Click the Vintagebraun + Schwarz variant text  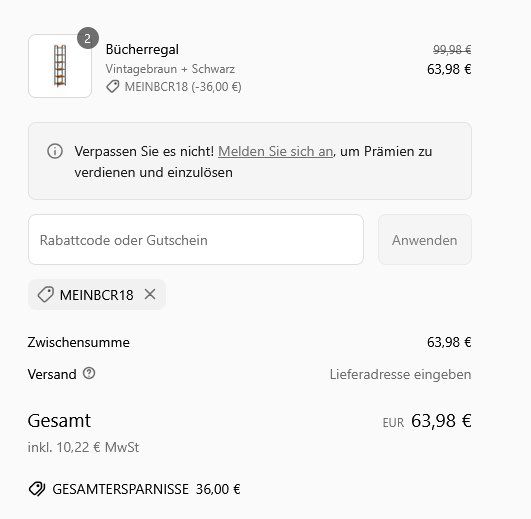[x=170, y=69]
